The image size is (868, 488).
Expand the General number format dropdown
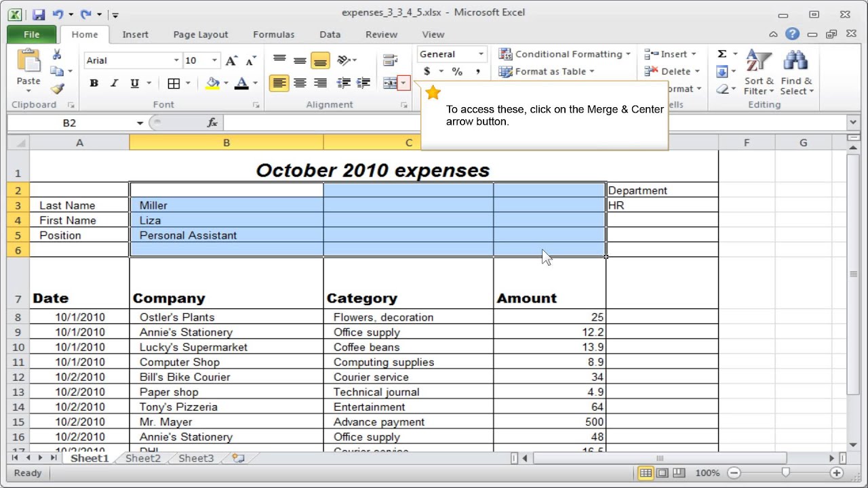[481, 54]
